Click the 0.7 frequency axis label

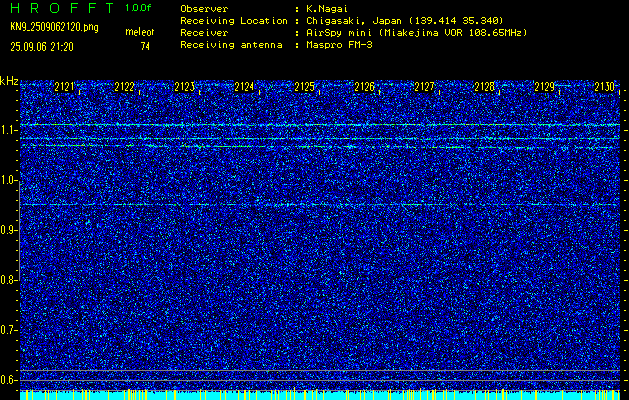[8, 330]
